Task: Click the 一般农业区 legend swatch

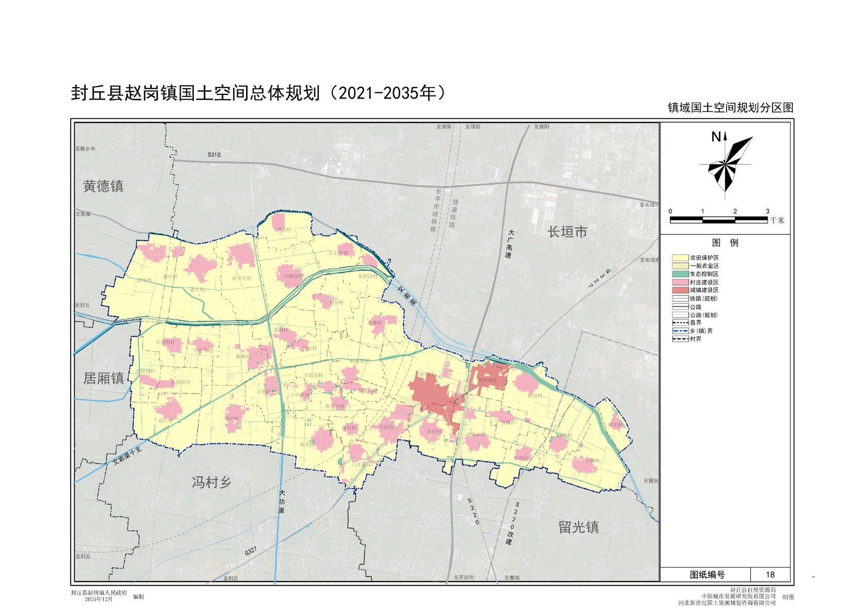Action: [680, 266]
